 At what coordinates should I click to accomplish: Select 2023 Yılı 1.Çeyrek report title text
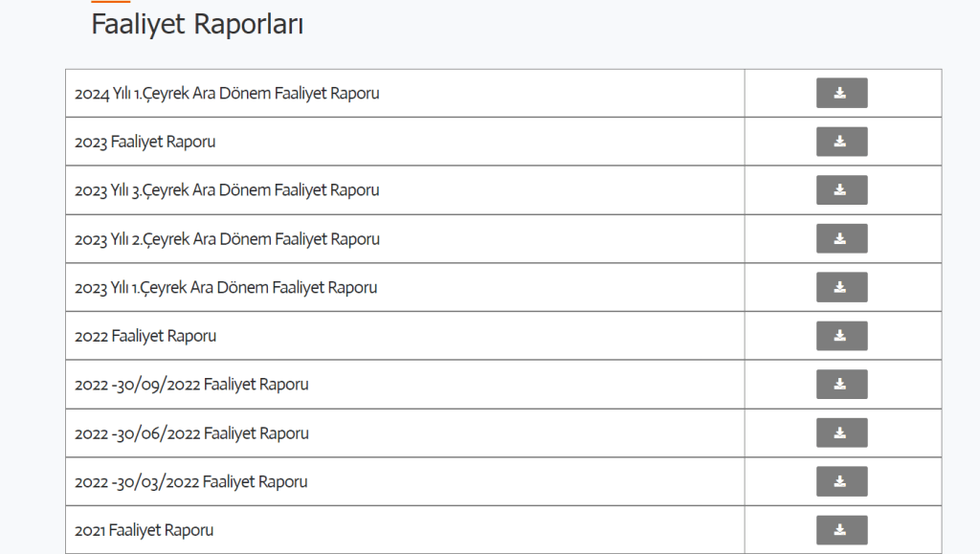(x=226, y=288)
